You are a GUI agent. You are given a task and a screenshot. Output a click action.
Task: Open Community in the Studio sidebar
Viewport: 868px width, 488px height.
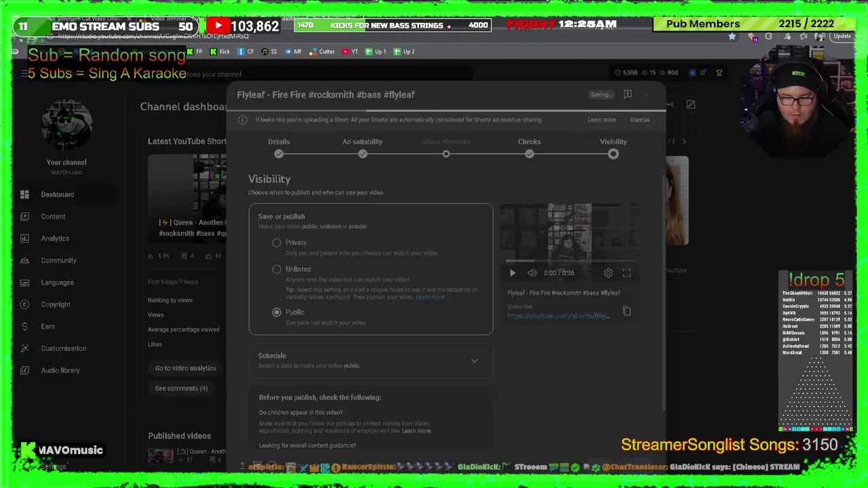(x=58, y=260)
